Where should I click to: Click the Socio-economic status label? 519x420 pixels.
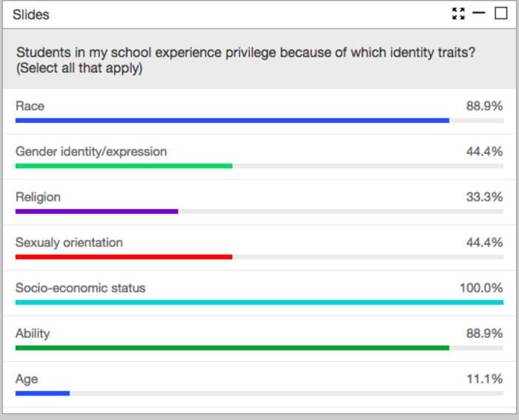click(80, 288)
